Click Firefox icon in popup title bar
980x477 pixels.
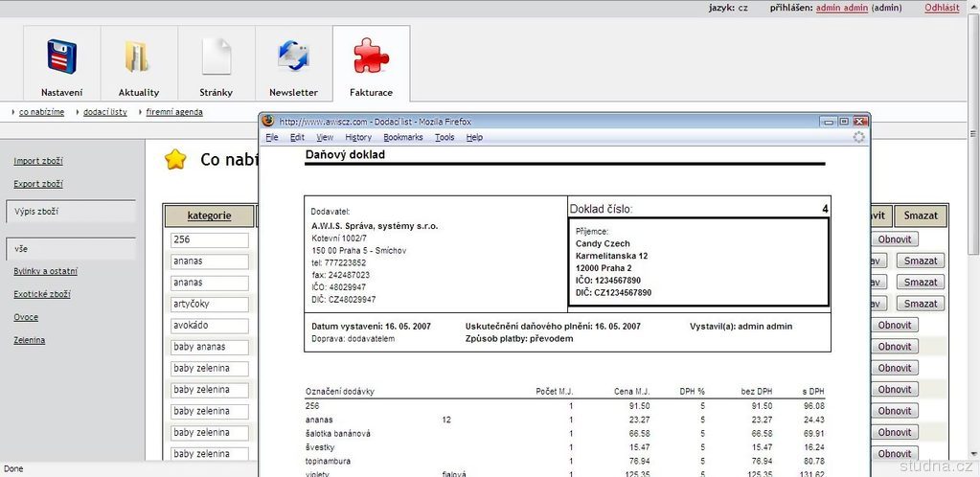pyautogui.click(x=268, y=122)
